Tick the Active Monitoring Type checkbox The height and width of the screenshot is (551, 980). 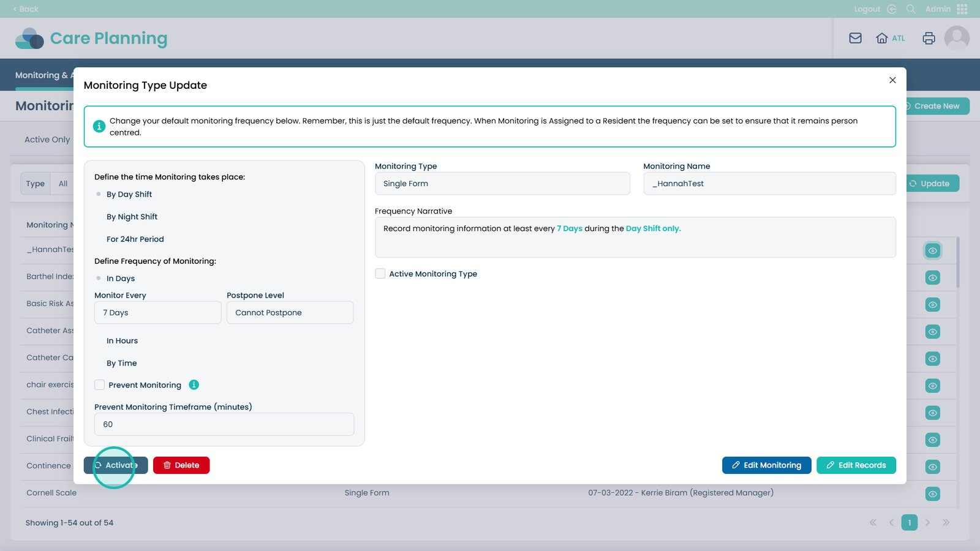tap(380, 274)
